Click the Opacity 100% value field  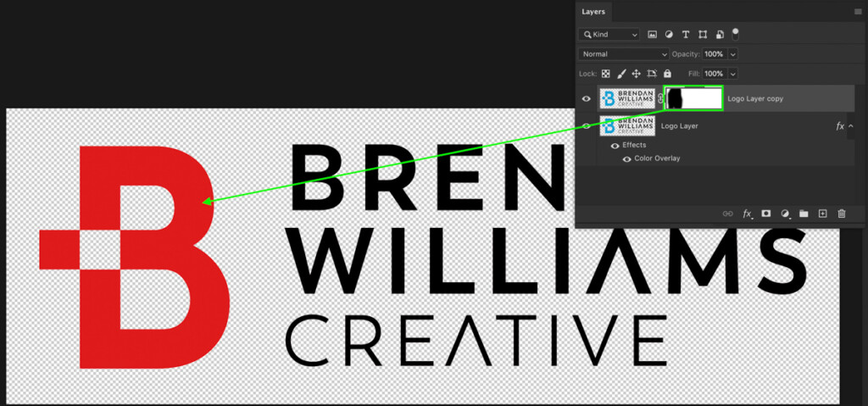click(715, 54)
